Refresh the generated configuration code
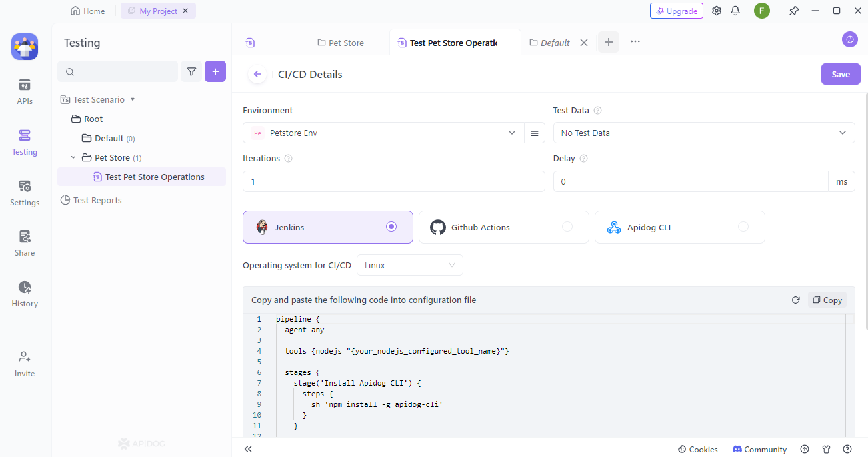Screen dimensions: 868x457 pyautogui.click(x=795, y=300)
